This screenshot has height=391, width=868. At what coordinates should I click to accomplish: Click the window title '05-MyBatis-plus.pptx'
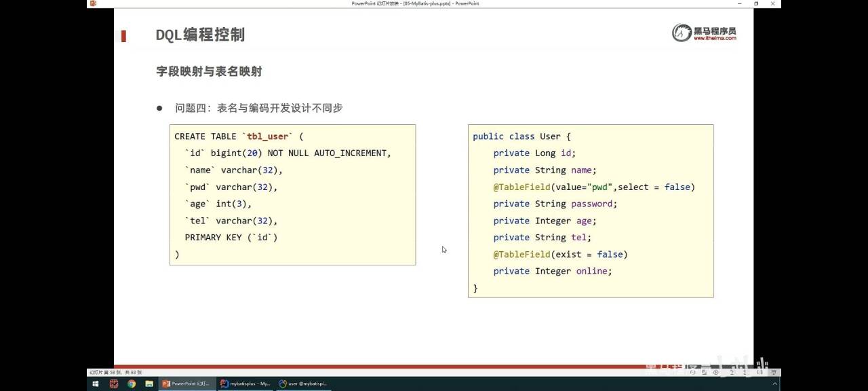427,3
